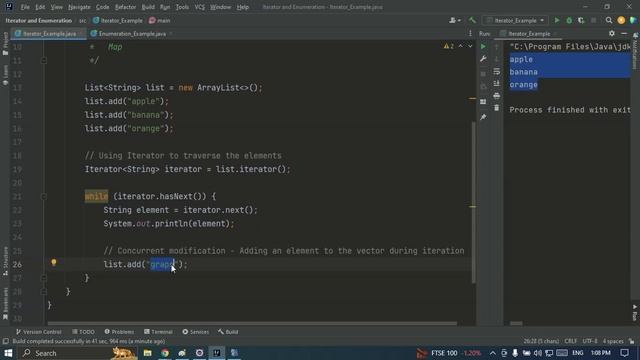Click Run console horizontal scrollbar
Screen dimensions: 640x360
(x=516, y=323)
